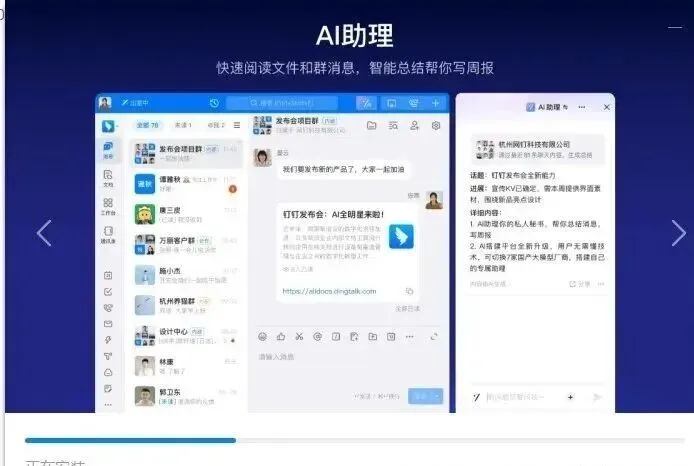The image size is (694, 466).
Task: Open the 杭州养猫群 conversation
Action: pyautogui.click(x=187, y=305)
